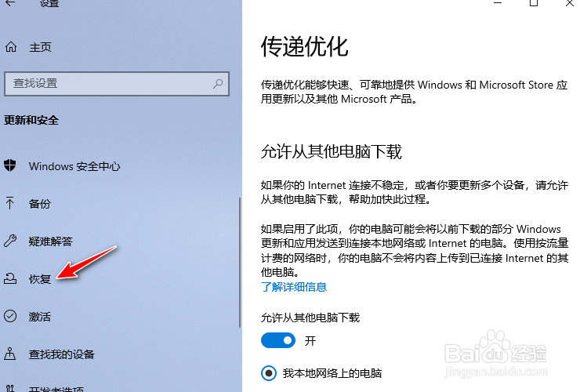Click the 查找设置 search field
The width and height of the screenshot is (580, 392).
[x=117, y=84]
